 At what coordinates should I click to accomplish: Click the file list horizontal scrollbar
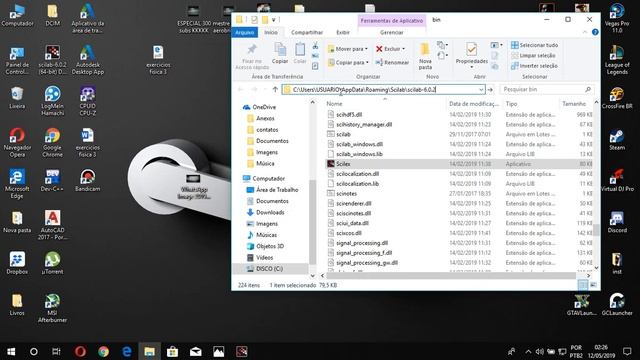[x=452, y=276]
